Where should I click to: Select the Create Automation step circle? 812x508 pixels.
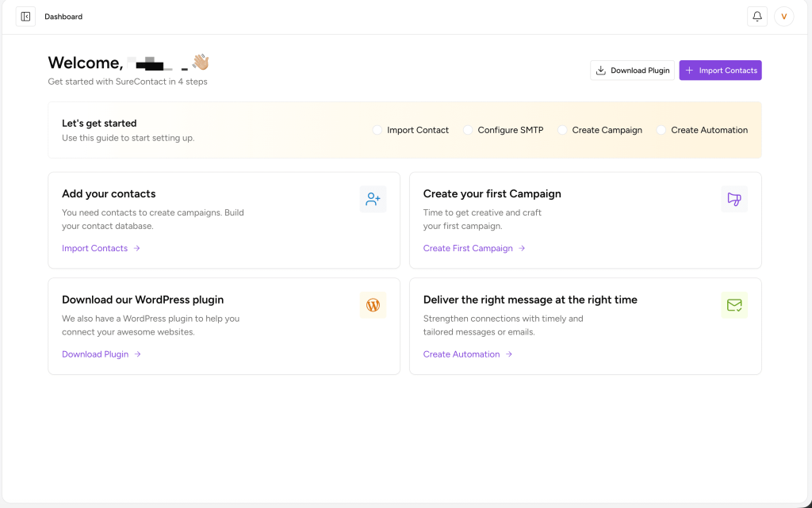[x=661, y=130]
